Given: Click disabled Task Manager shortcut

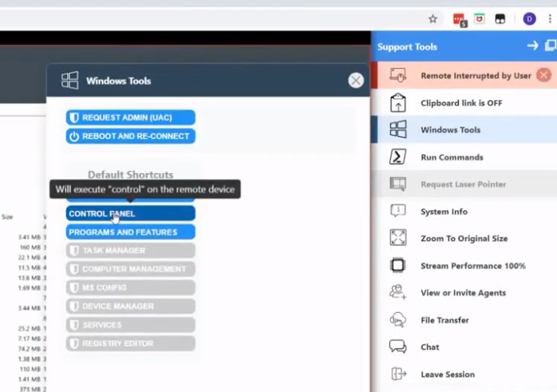Looking at the screenshot, I should click(x=131, y=251).
